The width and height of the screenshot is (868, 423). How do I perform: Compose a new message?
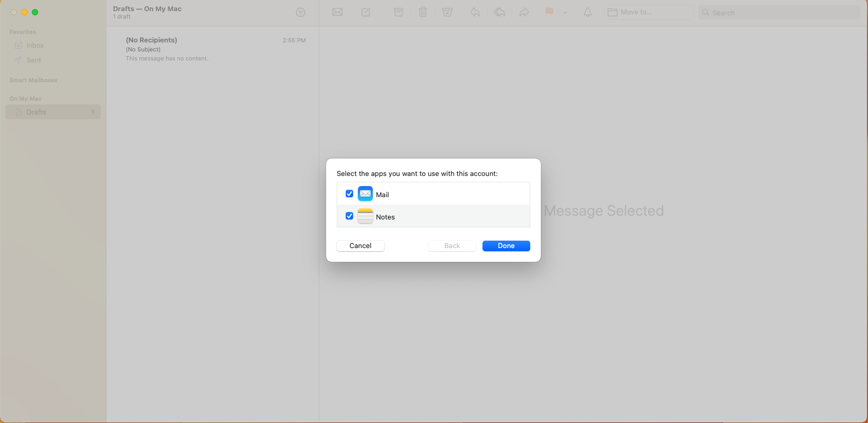click(366, 12)
